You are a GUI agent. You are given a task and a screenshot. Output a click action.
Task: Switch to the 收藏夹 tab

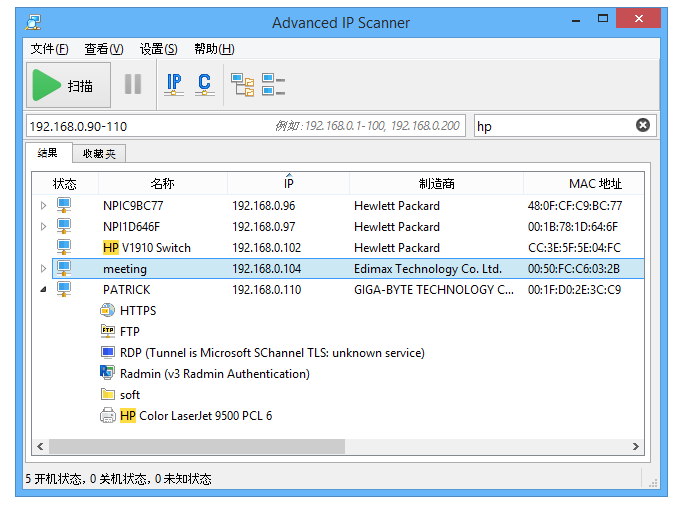[x=99, y=154]
